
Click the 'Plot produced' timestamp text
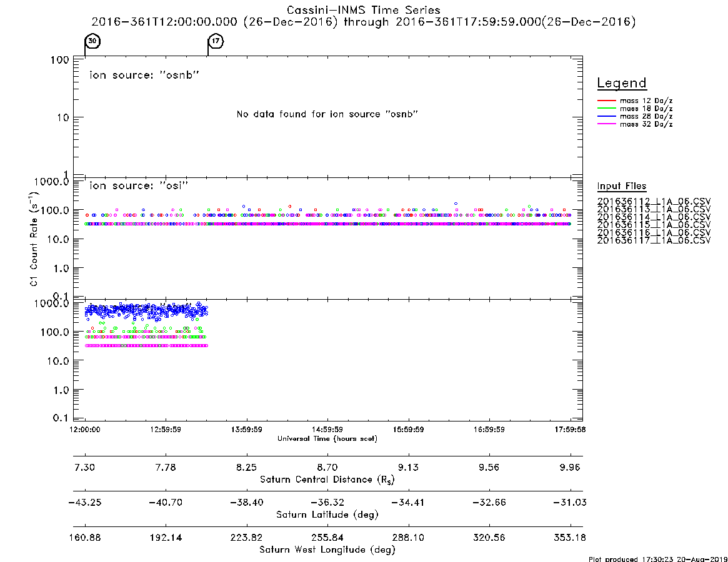coord(658,559)
